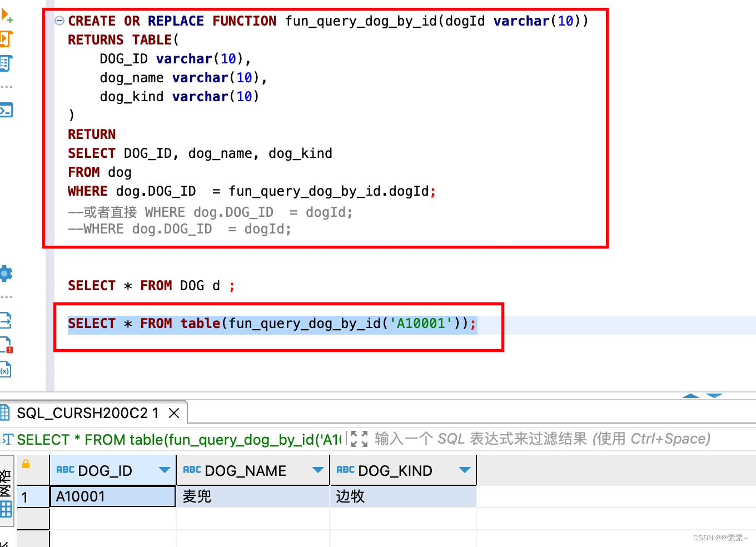Select the DOG_NAME column header

pyautogui.click(x=253, y=470)
